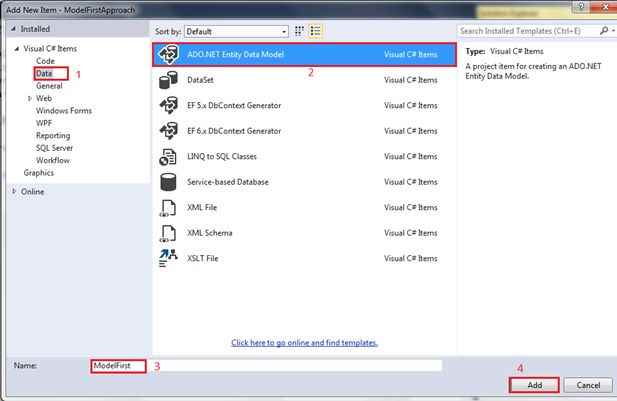Click the DataSet template icon

pyautogui.click(x=168, y=80)
